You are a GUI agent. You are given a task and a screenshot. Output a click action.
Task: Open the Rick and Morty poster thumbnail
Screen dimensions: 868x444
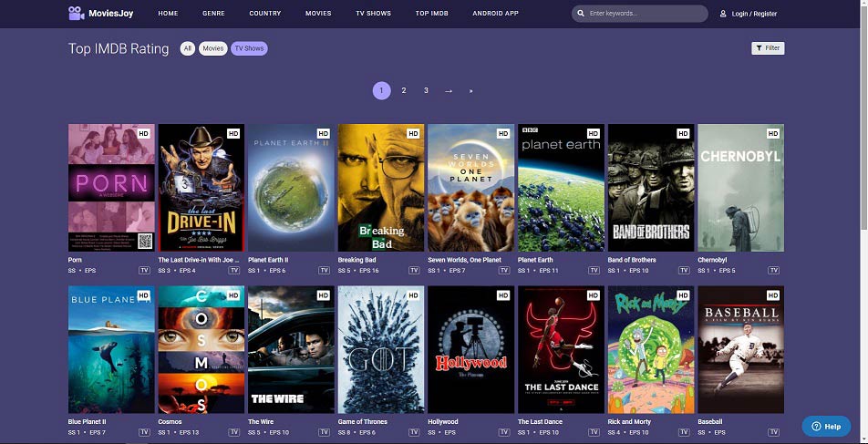[x=650, y=350]
